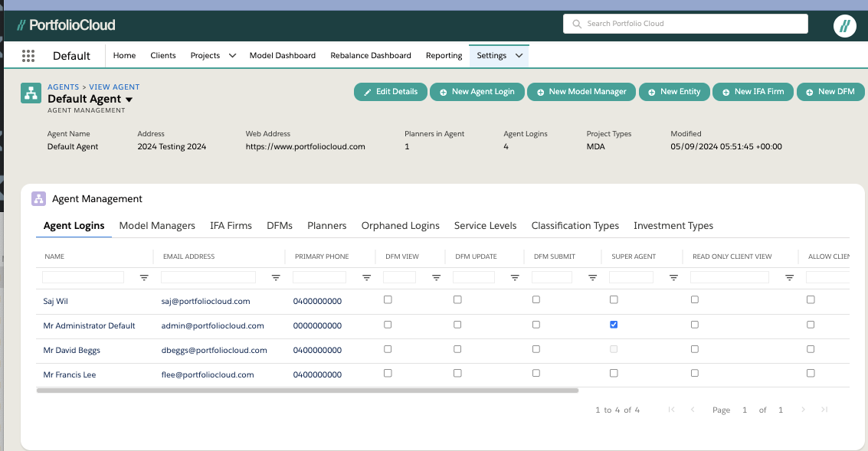Image resolution: width=868 pixels, height=451 pixels.
Task: Expand the Projects menu chevron
Action: (232, 56)
